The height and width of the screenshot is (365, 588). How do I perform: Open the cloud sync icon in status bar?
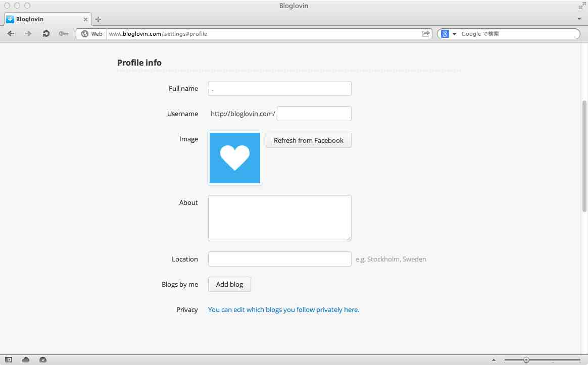pos(25,360)
